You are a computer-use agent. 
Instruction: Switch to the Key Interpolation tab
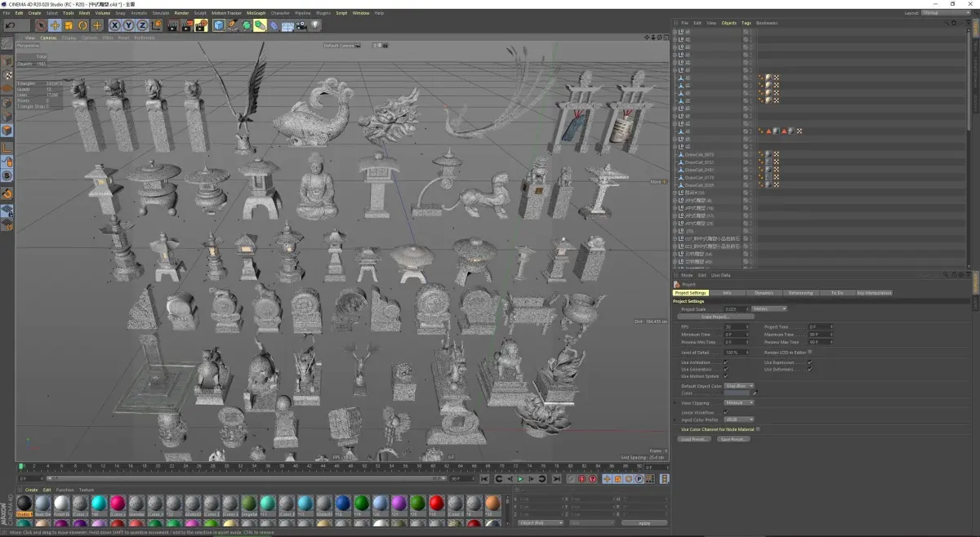pyautogui.click(x=874, y=292)
